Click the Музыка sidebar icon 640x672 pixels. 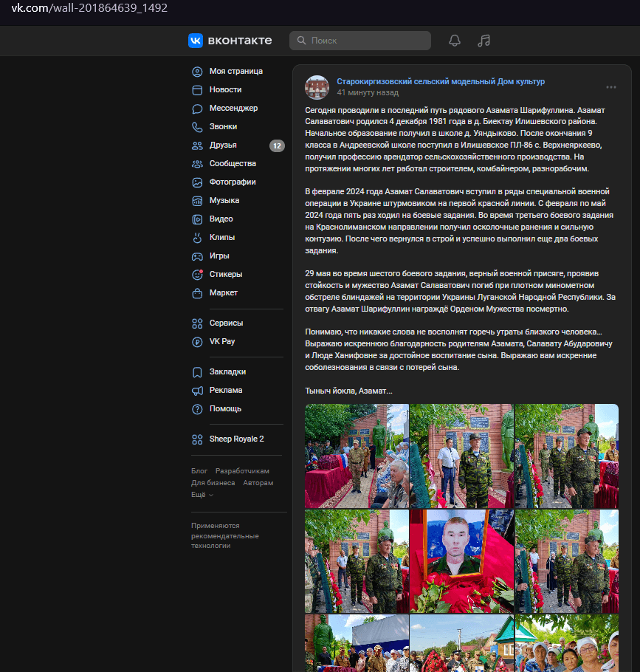pos(197,201)
